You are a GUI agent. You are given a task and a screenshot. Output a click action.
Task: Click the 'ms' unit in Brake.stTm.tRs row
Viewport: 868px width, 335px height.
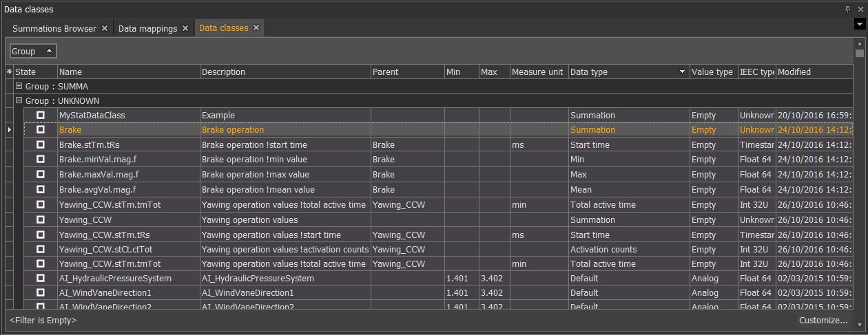539,144
